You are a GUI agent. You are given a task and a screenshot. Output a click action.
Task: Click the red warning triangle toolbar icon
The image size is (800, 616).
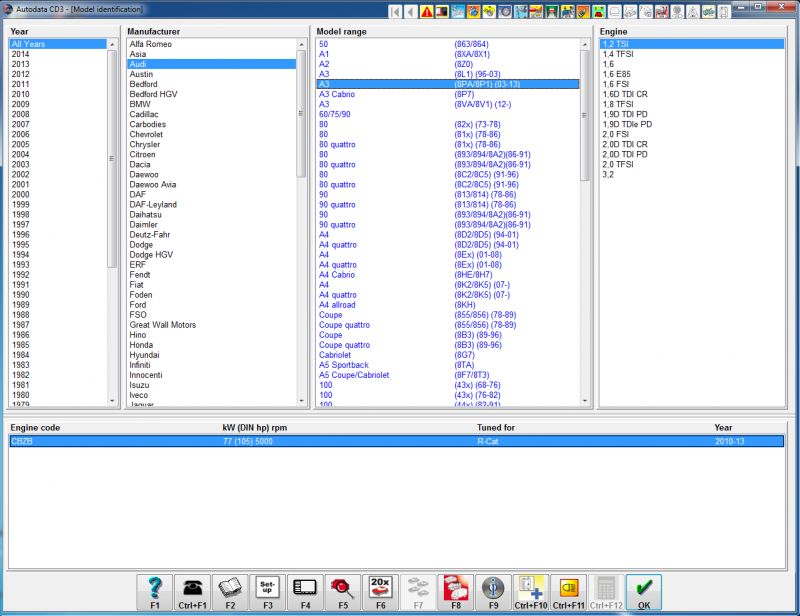[x=427, y=11]
